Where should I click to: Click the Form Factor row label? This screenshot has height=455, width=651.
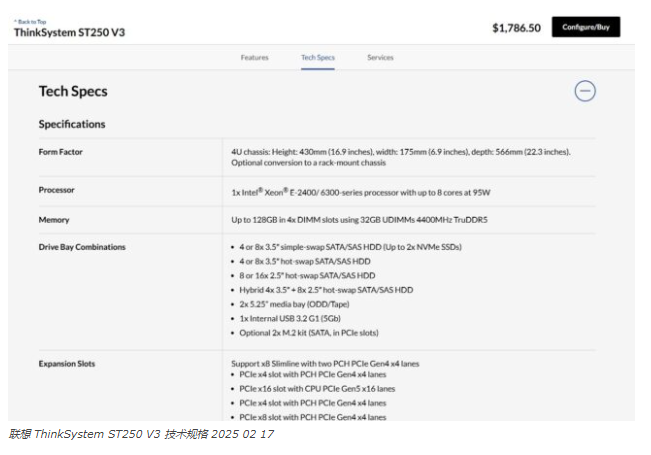tap(61, 152)
